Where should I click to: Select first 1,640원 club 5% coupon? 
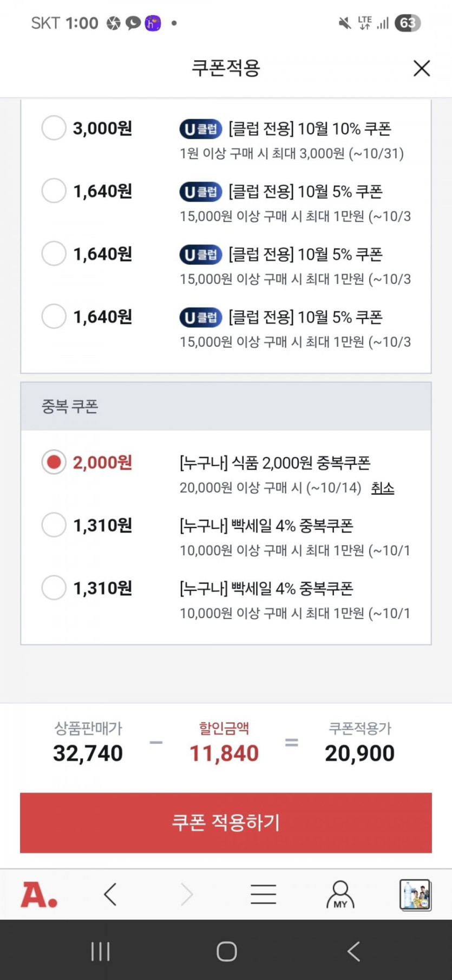click(x=54, y=191)
